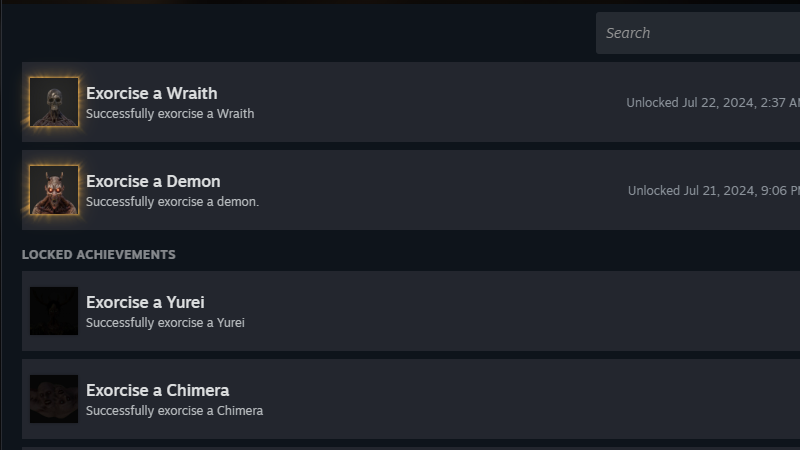Screen dimensions: 800x450
Task: Open the "Exorcise a Chimera" title
Action: (x=157, y=390)
